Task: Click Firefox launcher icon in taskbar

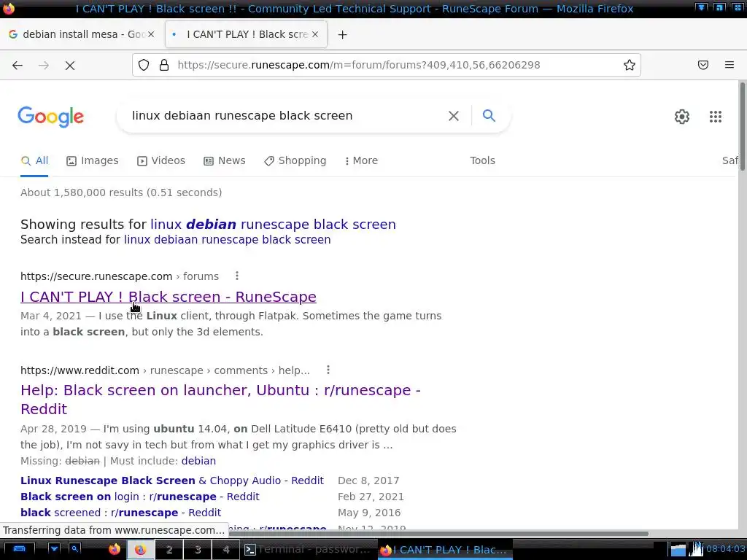Action: tap(115, 550)
